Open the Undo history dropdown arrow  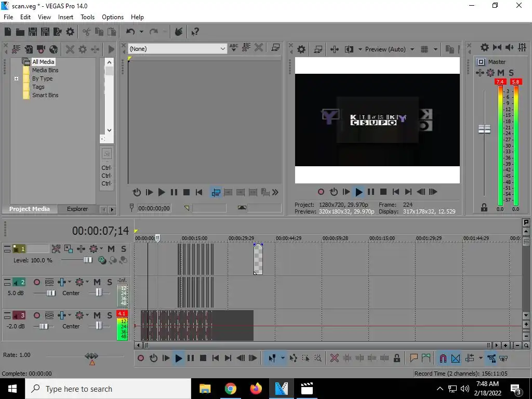141,32
